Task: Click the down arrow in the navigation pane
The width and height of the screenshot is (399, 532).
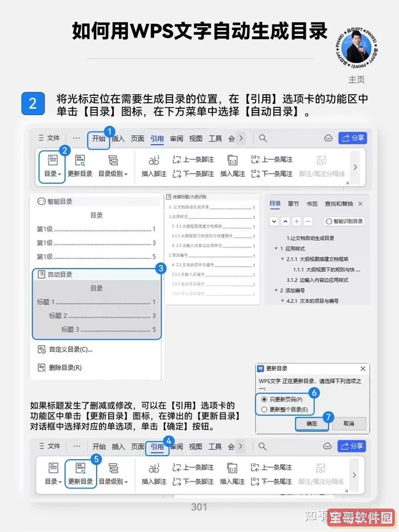Action: [x=274, y=222]
